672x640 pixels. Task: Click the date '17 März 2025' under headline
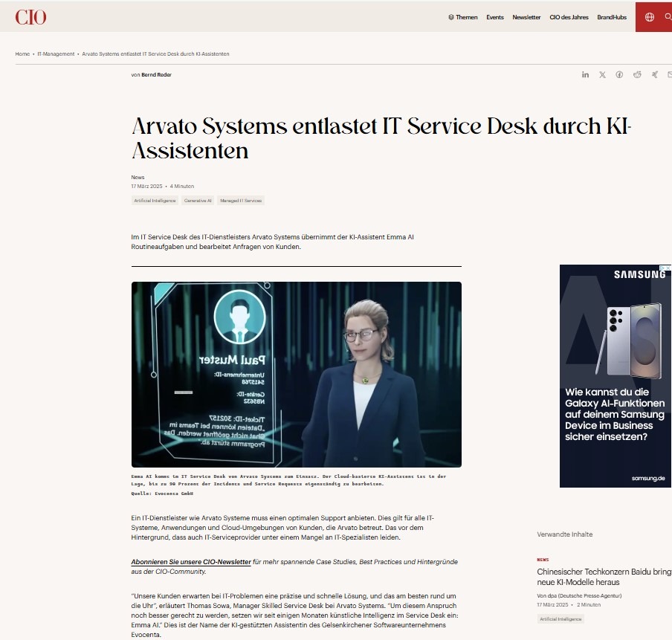[x=146, y=186]
